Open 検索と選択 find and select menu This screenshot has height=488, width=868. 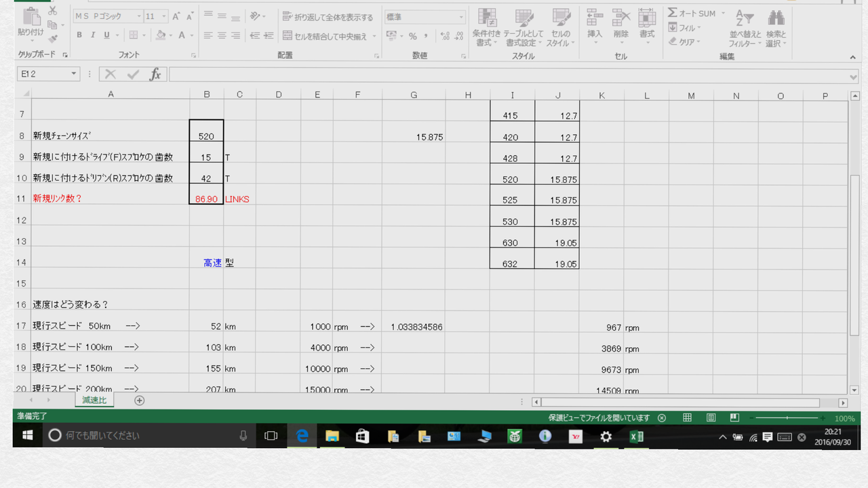(x=776, y=28)
